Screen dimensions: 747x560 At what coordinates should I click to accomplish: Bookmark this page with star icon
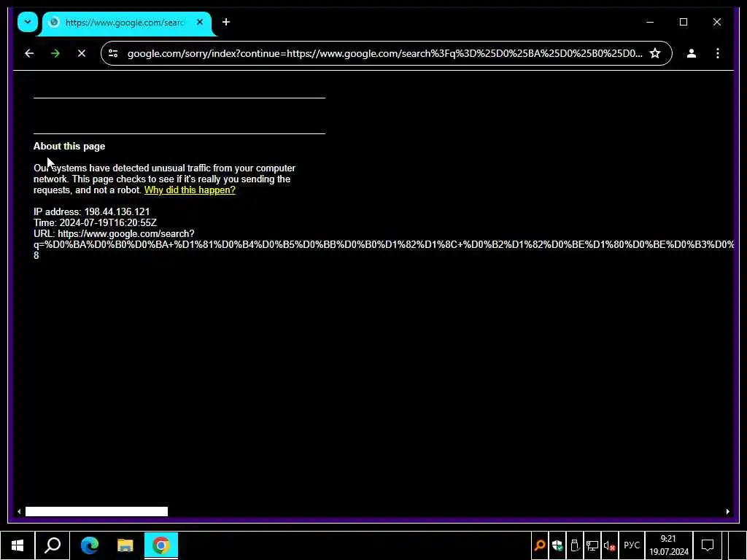click(655, 53)
